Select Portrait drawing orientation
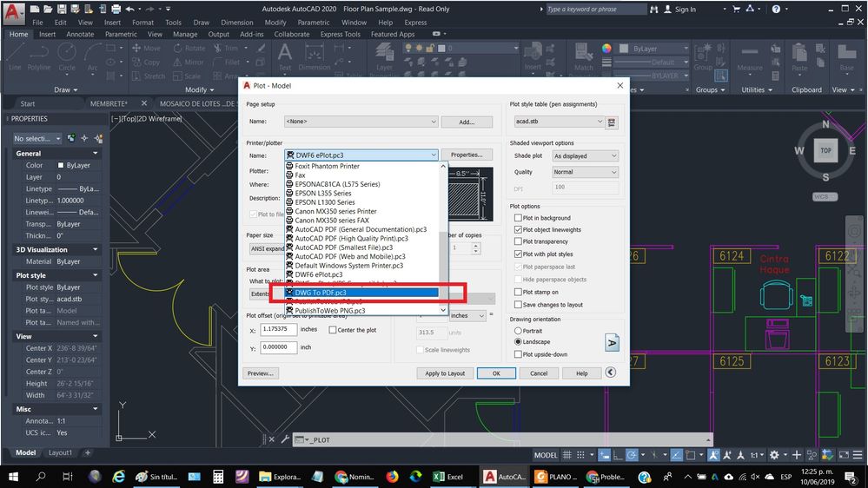 click(518, 330)
